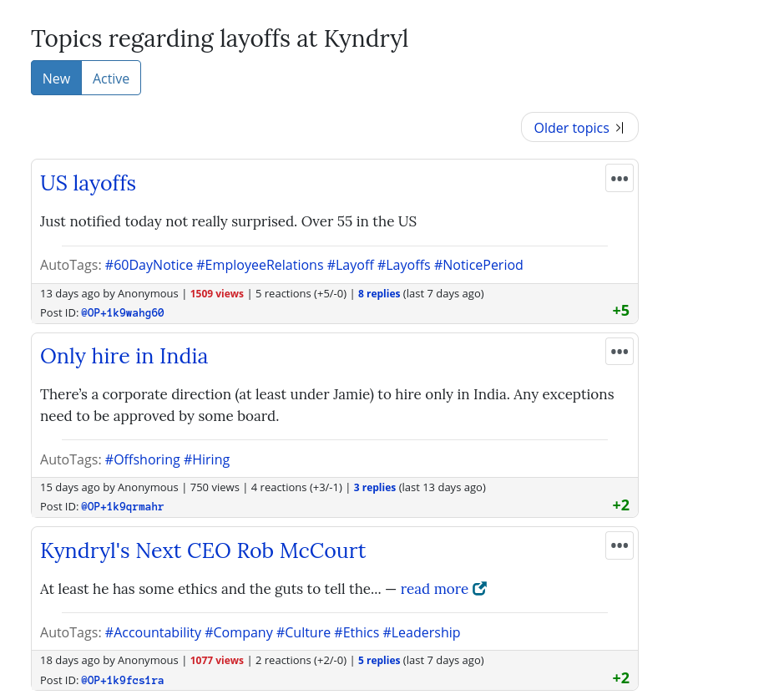The width and height of the screenshot is (784, 700).
Task: Filter by #60DayNotice tag
Action: (x=149, y=265)
